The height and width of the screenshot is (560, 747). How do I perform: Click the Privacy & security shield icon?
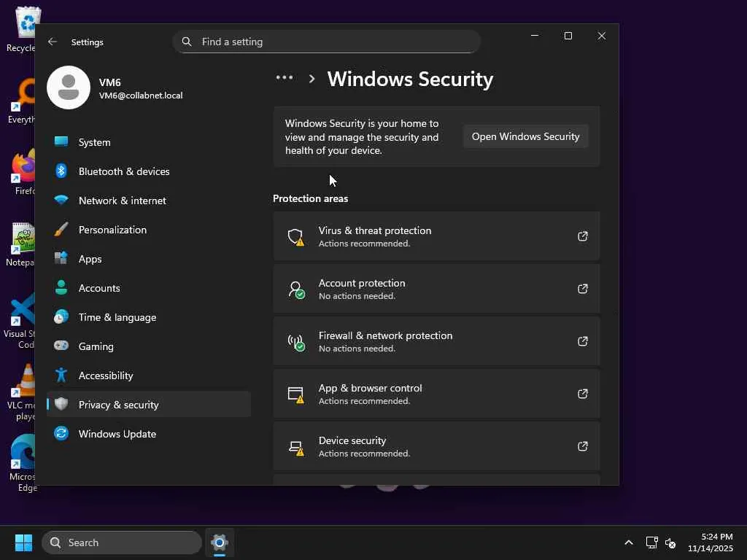[x=61, y=404]
